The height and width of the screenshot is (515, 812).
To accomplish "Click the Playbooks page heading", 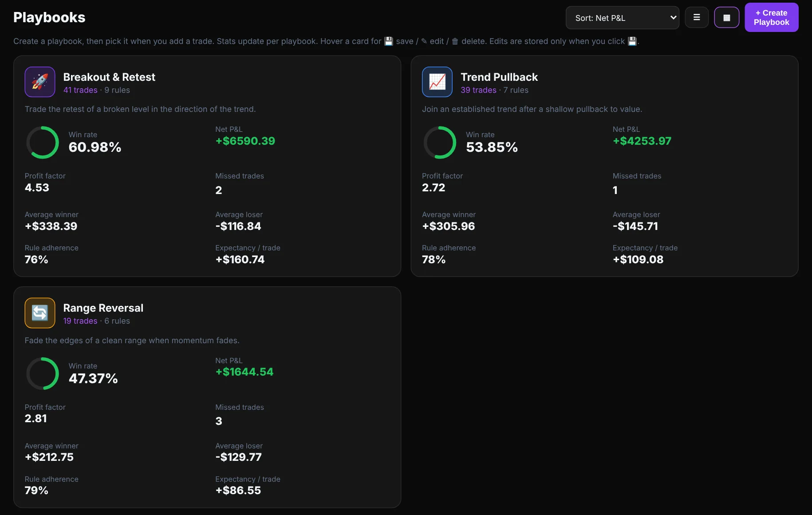I will [x=49, y=17].
